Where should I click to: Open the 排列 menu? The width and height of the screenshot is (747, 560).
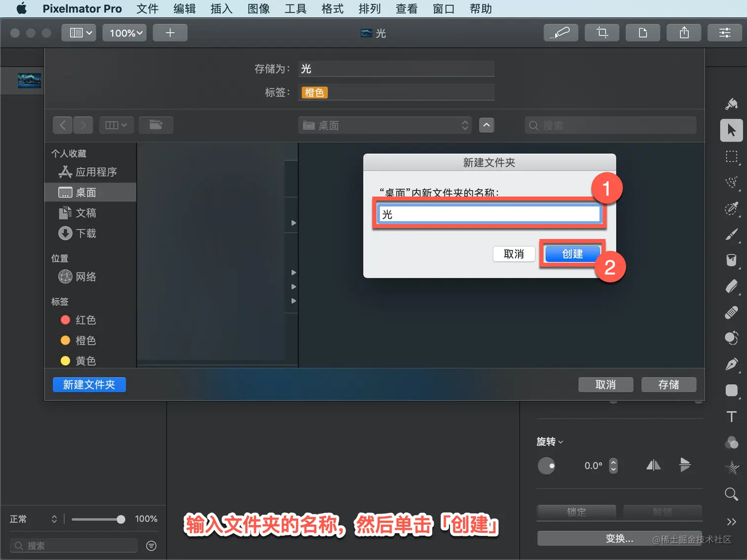pyautogui.click(x=370, y=9)
